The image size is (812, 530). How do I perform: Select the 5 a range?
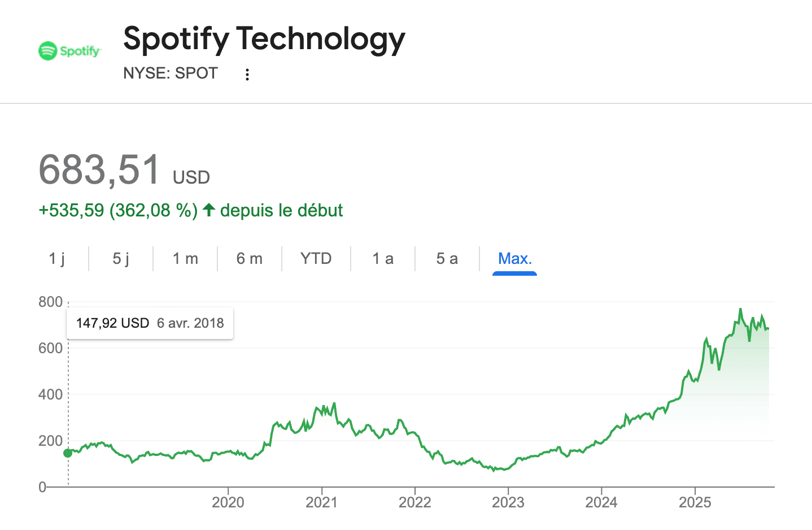[x=446, y=258]
